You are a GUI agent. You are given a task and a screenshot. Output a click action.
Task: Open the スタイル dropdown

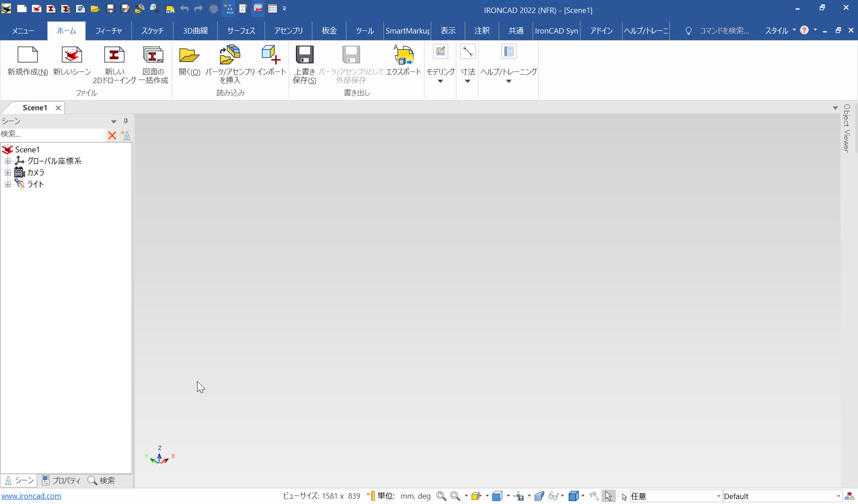pyautogui.click(x=780, y=31)
